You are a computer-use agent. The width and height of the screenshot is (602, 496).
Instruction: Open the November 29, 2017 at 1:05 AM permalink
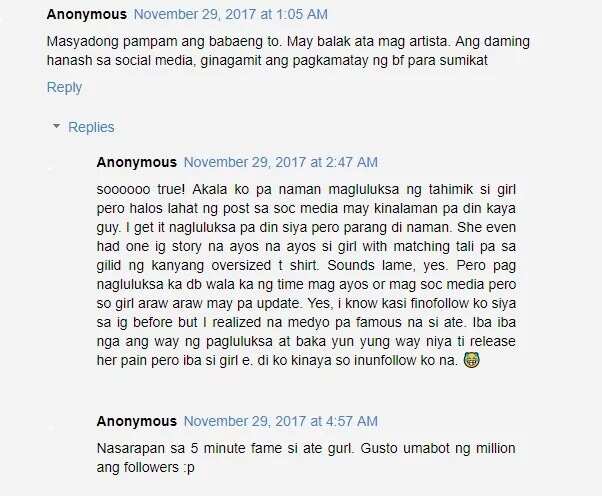[x=230, y=14]
